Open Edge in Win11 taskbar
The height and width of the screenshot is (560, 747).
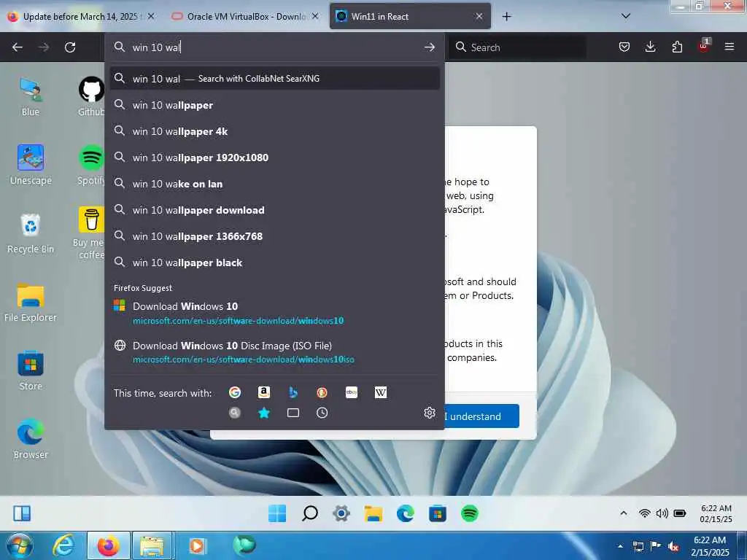click(x=406, y=513)
